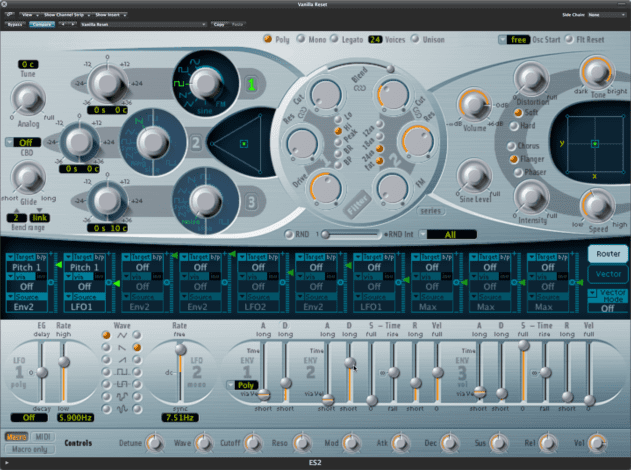
Task: Click the LFO 2 Rate slider handle
Action: pos(180,349)
